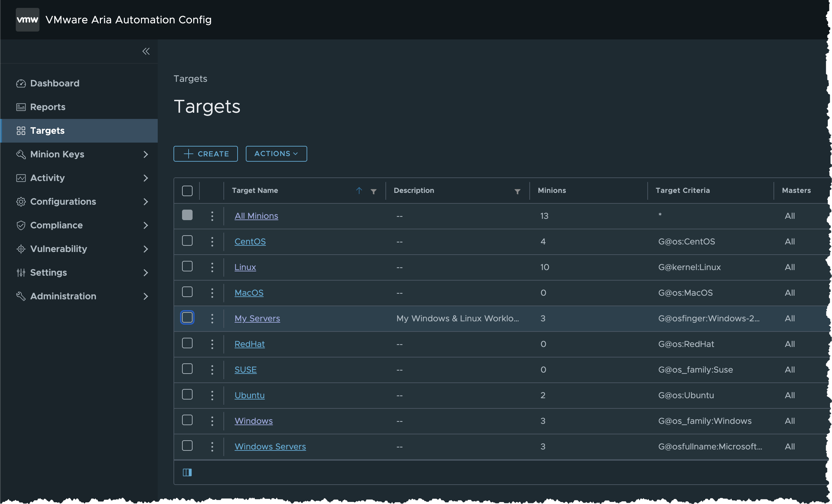Image resolution: width=832 pixels, height=504 pixels.
Task: Open the column chooser icon below the table
Action: pos(187,472)
